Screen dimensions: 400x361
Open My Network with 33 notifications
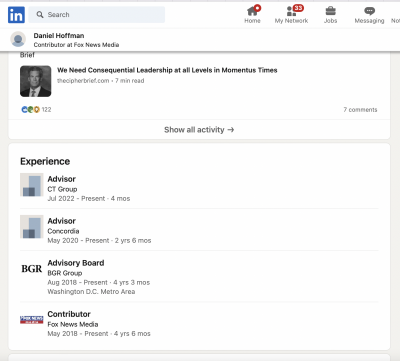[x=291, y=15]
